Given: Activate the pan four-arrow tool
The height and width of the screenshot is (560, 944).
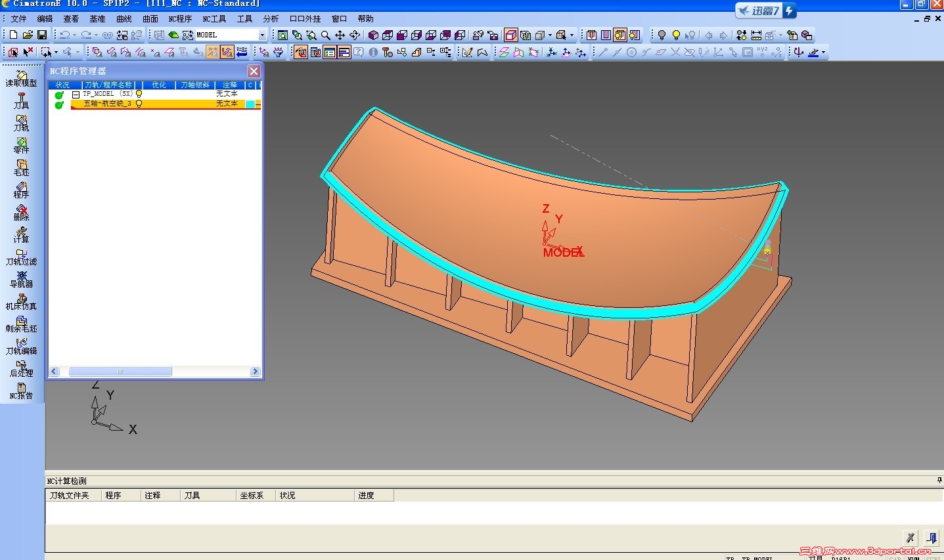Looking at the screenshot, I should [340, 35].
